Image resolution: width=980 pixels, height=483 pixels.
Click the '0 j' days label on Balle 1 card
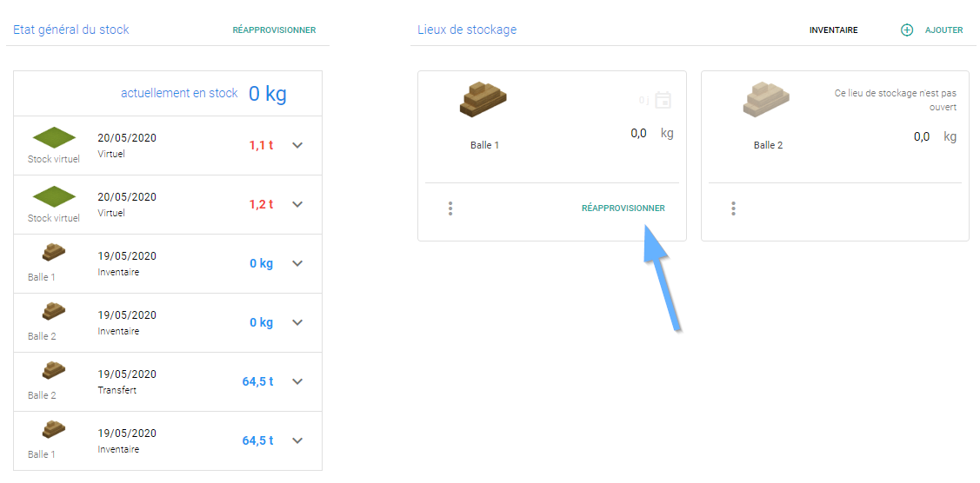click(x=643, y=100)
